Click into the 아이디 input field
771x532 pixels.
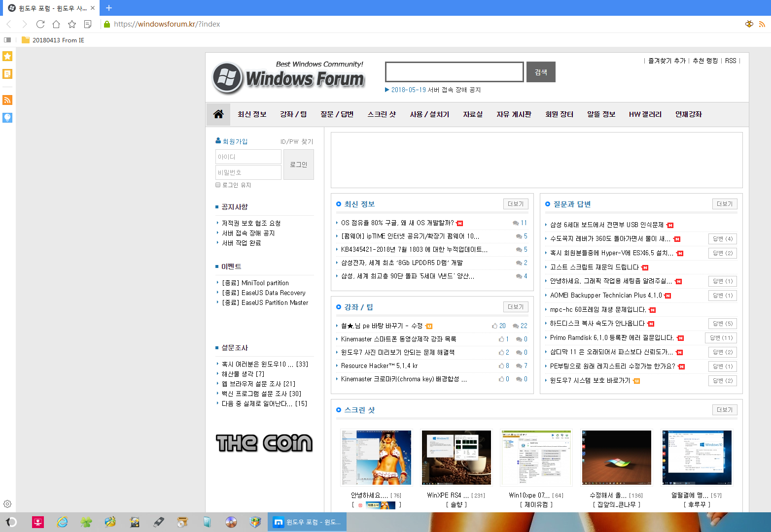click(248, 157)
